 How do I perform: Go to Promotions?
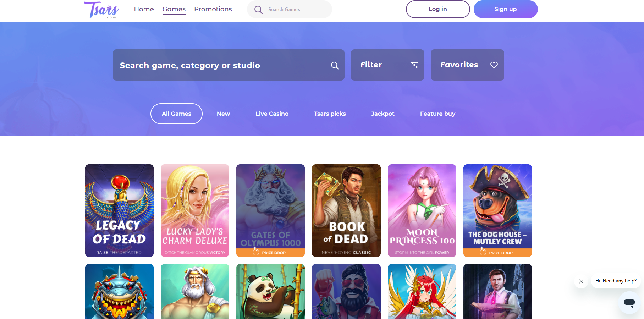tap(213, 9)
